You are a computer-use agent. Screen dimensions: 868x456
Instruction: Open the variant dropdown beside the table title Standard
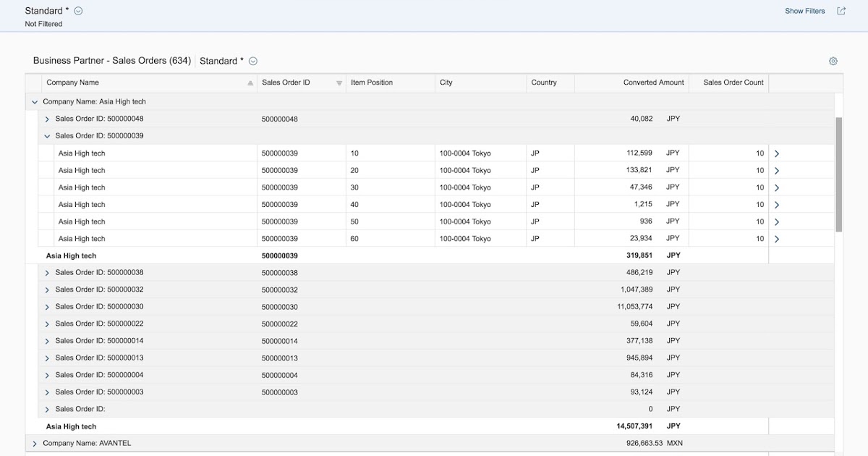[x=252, y=61]
